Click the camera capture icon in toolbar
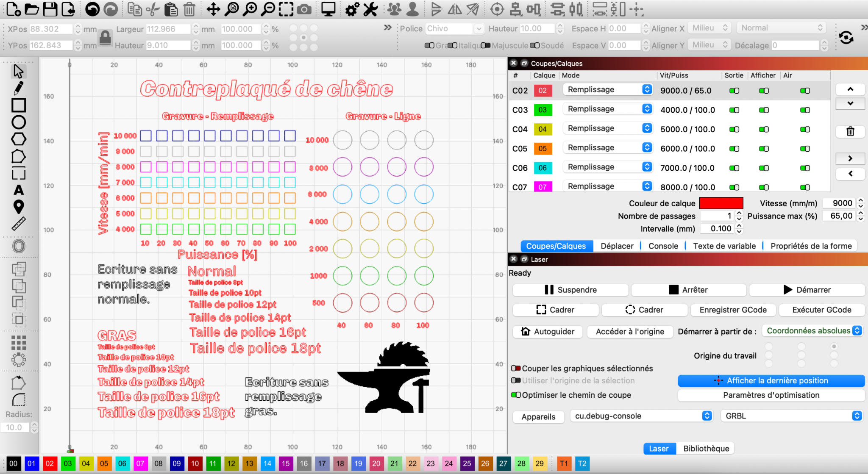Image resolution: width=868 pixels, height=474 pixels. coord(304,9)
